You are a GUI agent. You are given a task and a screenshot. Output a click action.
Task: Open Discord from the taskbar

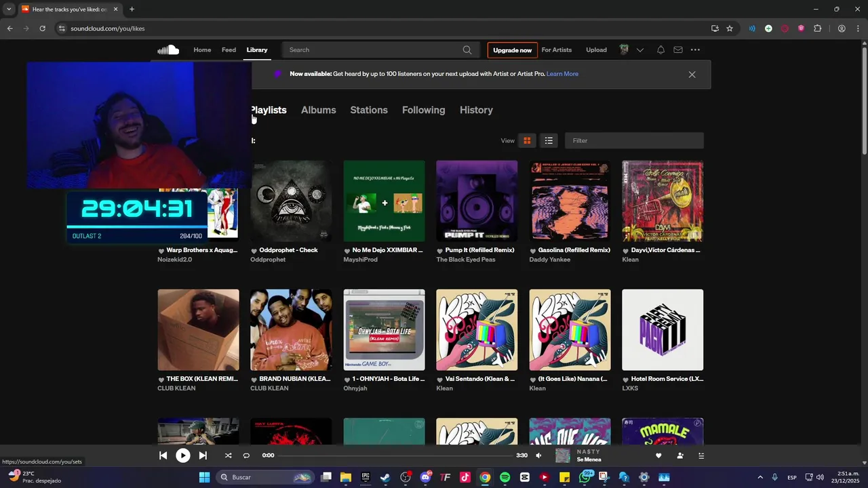point(425,477)
